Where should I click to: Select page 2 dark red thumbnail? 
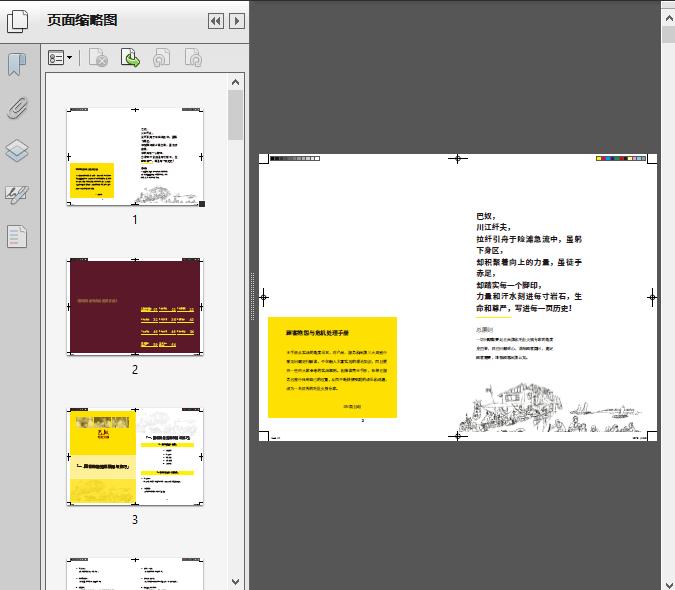point(135,307)
